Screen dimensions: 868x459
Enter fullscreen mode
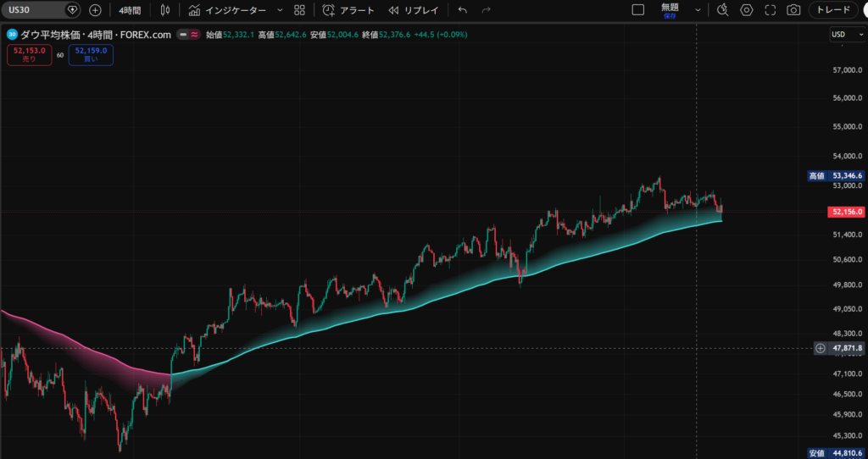tap(770, 10)
